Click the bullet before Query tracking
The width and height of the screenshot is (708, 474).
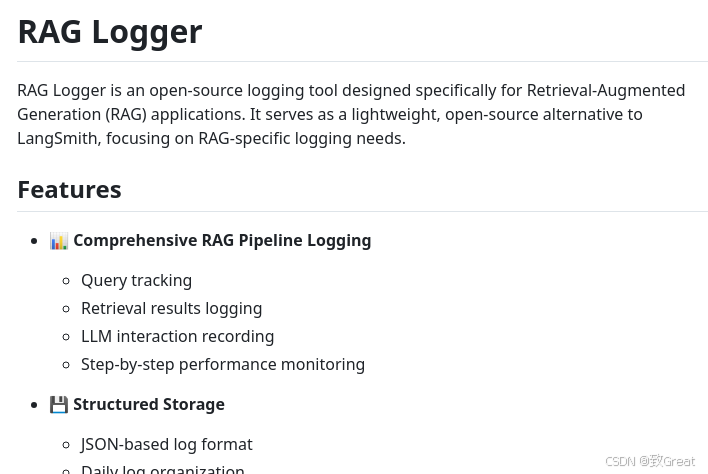point(66,281)
